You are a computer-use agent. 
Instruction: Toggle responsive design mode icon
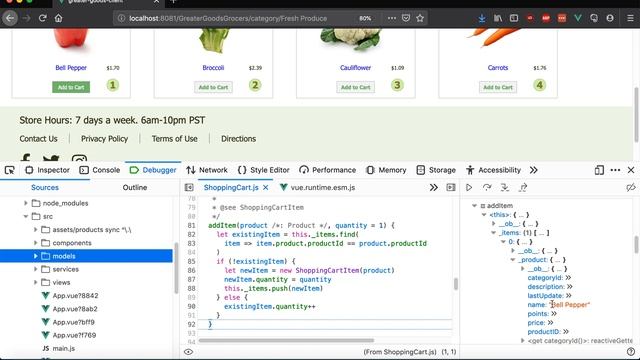(x=599, y=170)
